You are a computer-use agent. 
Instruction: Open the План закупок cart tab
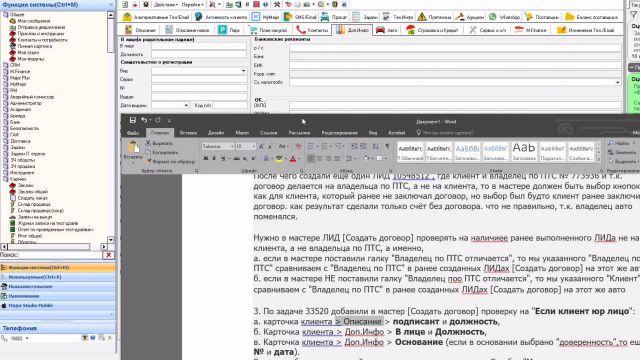268,30
